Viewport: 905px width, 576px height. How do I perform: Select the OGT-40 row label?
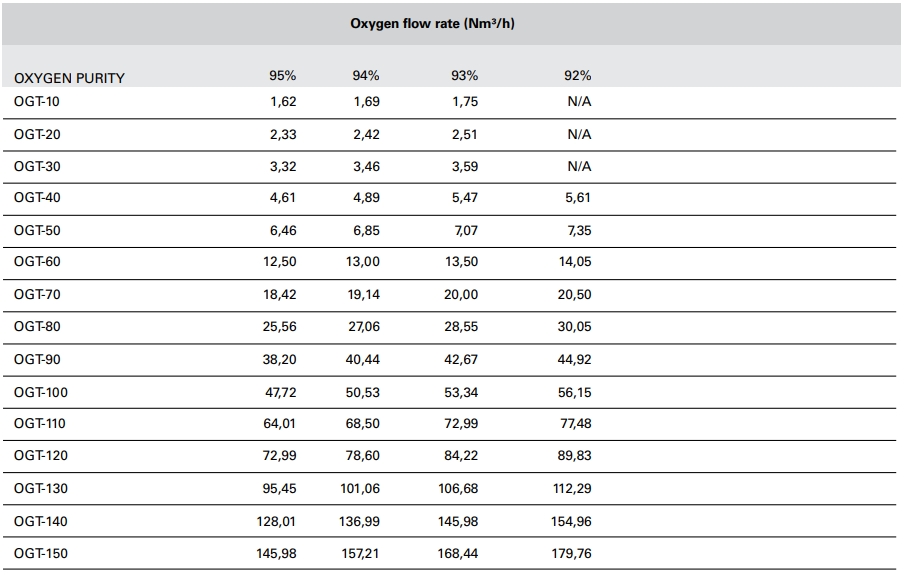pos(37,198)
